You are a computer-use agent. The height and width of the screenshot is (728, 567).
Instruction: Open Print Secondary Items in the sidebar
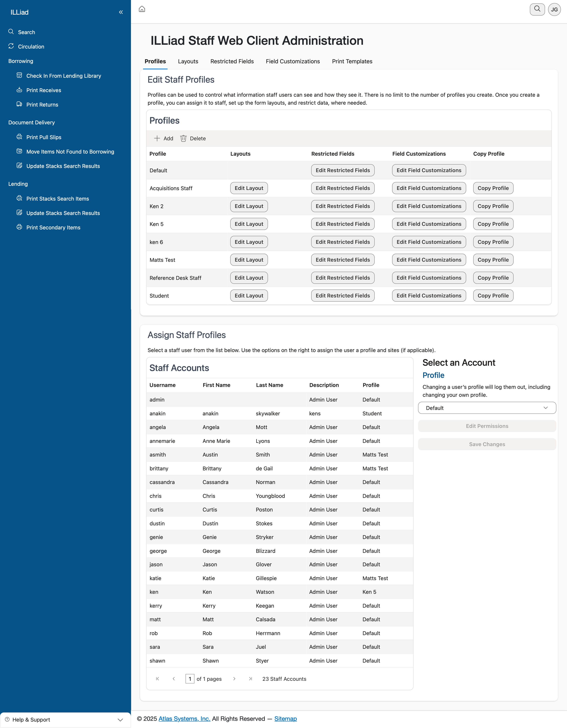53,227
